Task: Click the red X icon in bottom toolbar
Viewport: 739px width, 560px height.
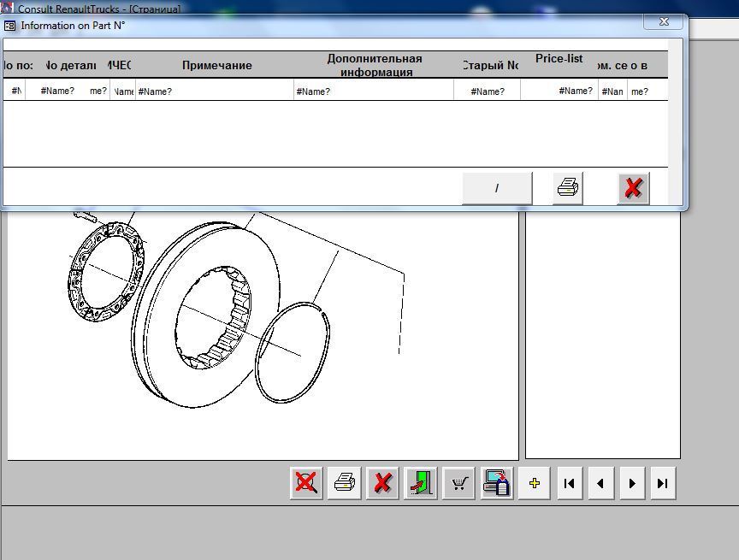Action: click(382, 483)
